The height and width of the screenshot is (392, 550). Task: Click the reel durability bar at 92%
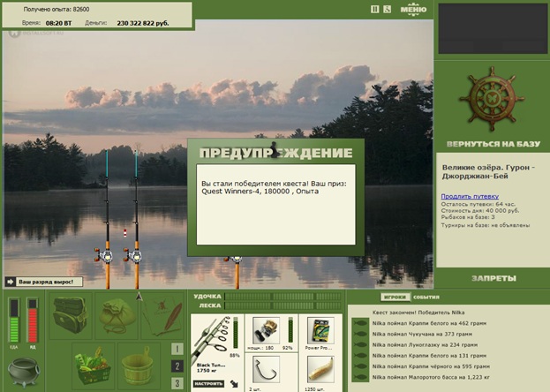(x=290, y=330)
